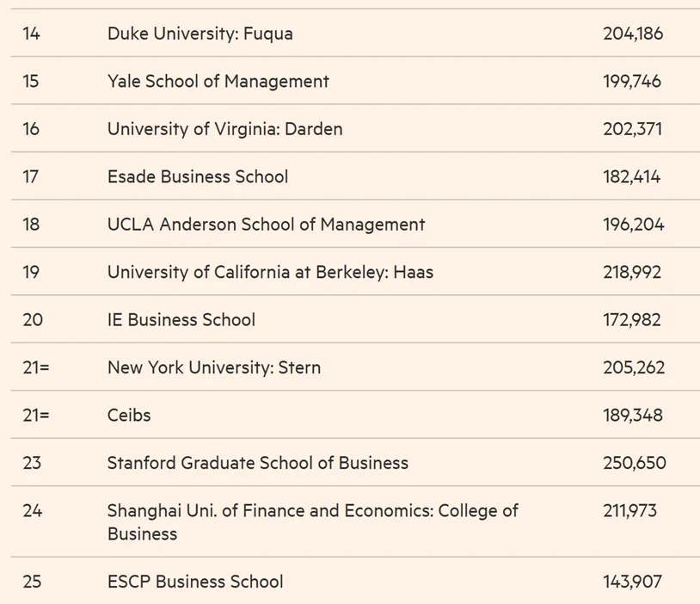Screen dimensions: 700x604
Task: Click the Ceibs school name
Action: (x=129, y=416)
